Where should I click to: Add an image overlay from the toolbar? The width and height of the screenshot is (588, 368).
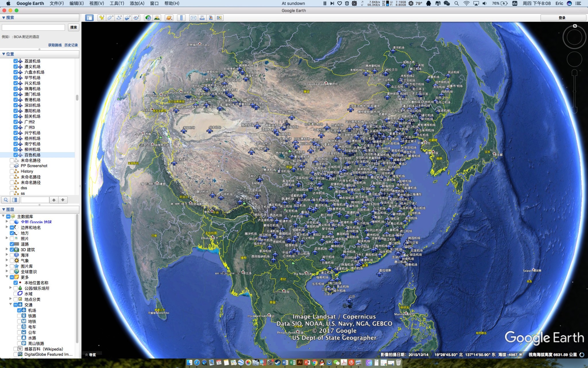127,18
